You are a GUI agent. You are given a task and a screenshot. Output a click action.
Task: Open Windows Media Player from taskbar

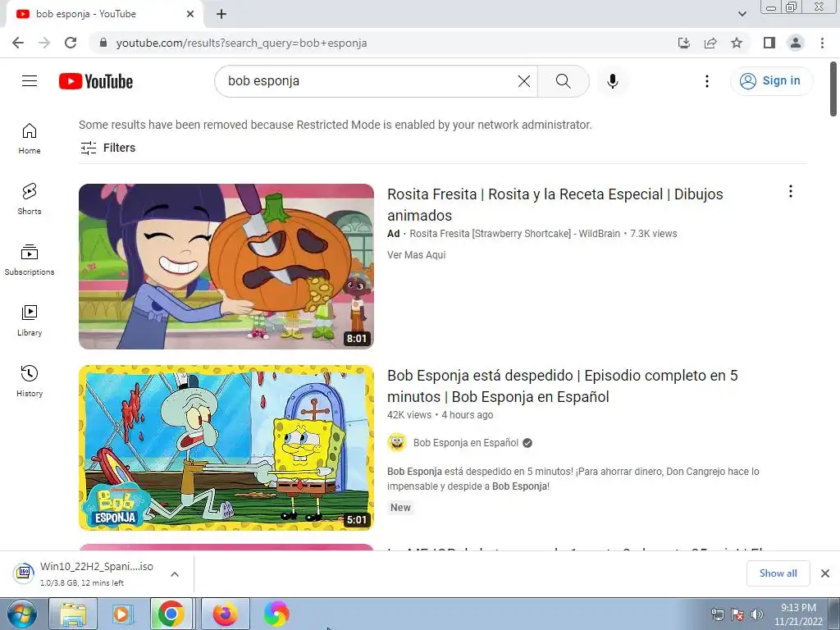pos(122,614)
